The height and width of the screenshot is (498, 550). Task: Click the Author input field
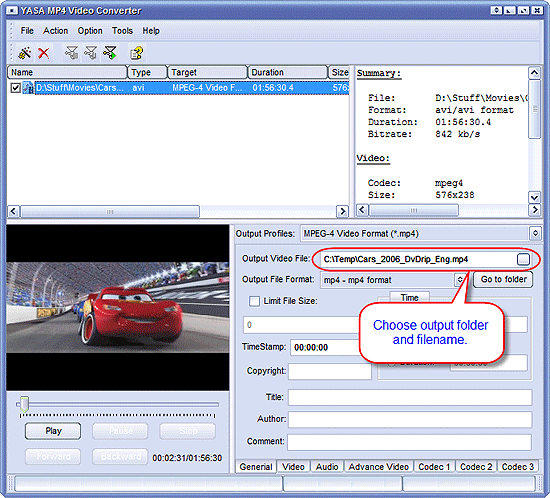(410, 419)
